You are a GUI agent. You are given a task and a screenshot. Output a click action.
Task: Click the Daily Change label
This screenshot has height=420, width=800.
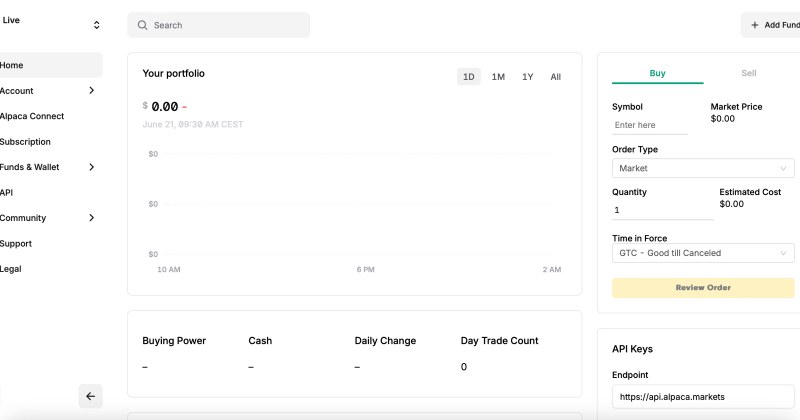click(385, 340)
